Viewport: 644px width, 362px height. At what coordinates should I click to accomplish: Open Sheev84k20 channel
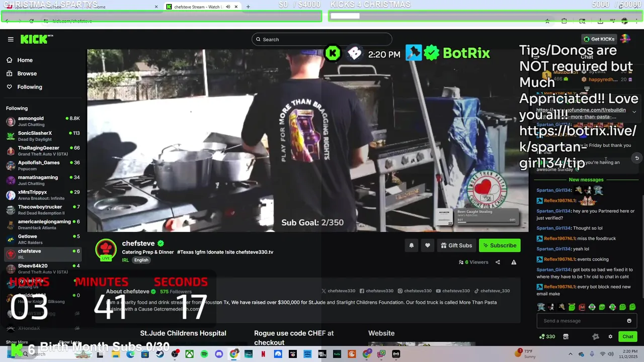(x=43, y=268)
